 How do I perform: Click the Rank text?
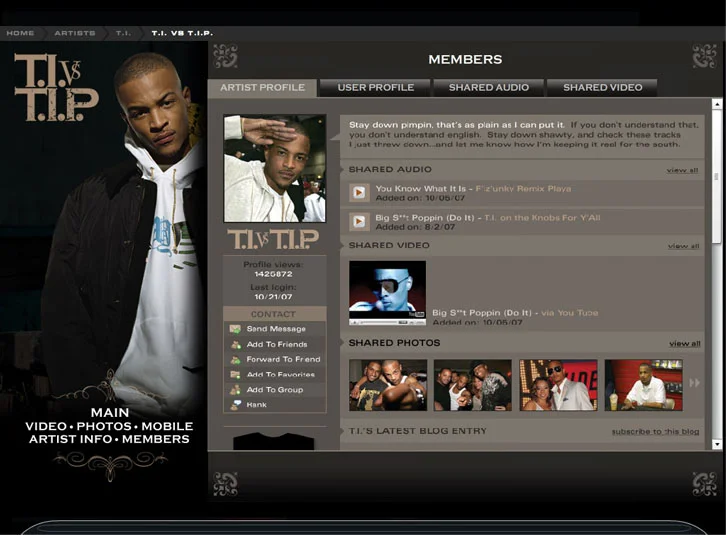coord(257,404)
